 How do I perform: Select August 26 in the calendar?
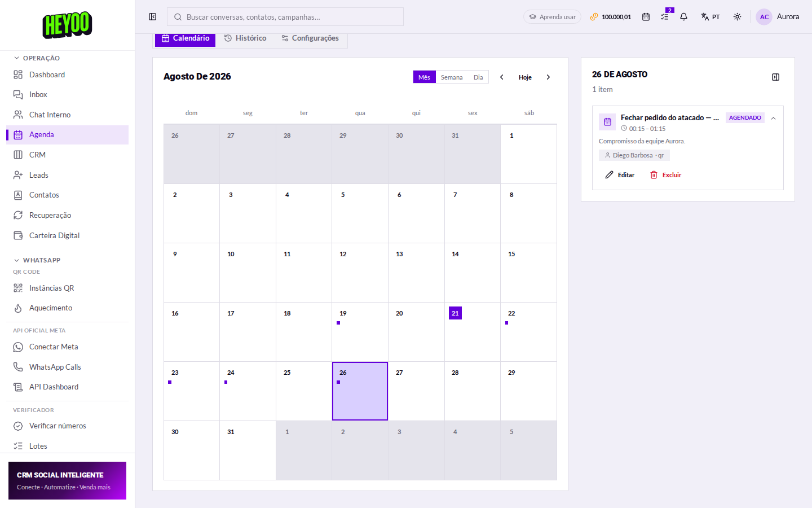click(x=360, y=391)
